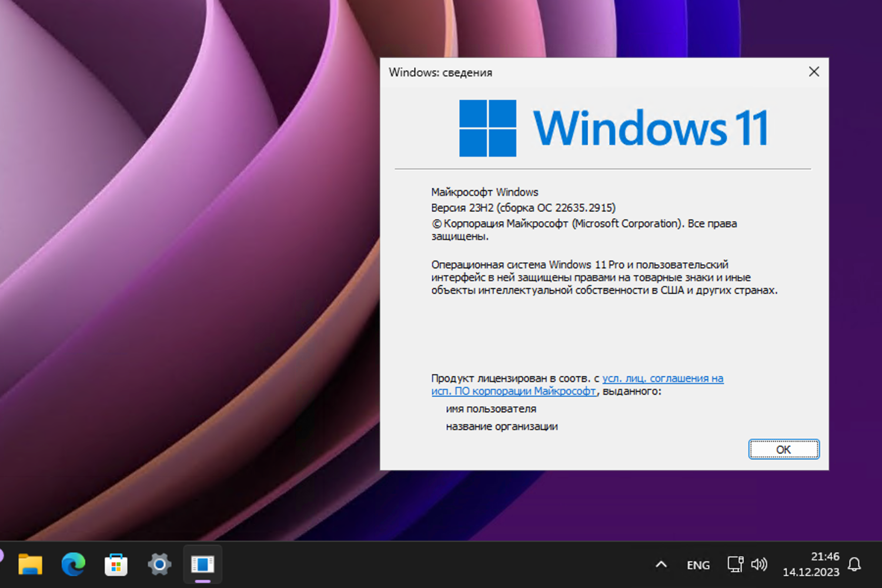Click the wired network icon in the tray
Viewport: 882px width, 588px height.
(x=735, y=564)
